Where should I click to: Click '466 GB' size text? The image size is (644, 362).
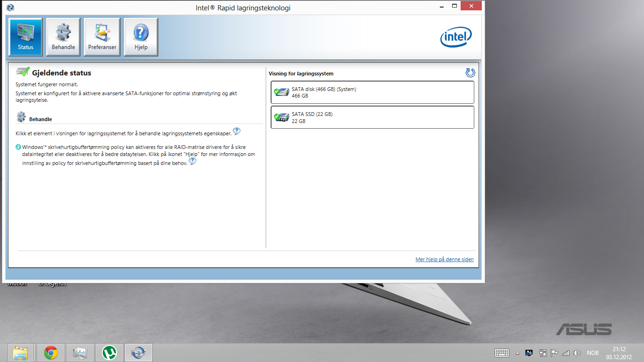point(300,96)
